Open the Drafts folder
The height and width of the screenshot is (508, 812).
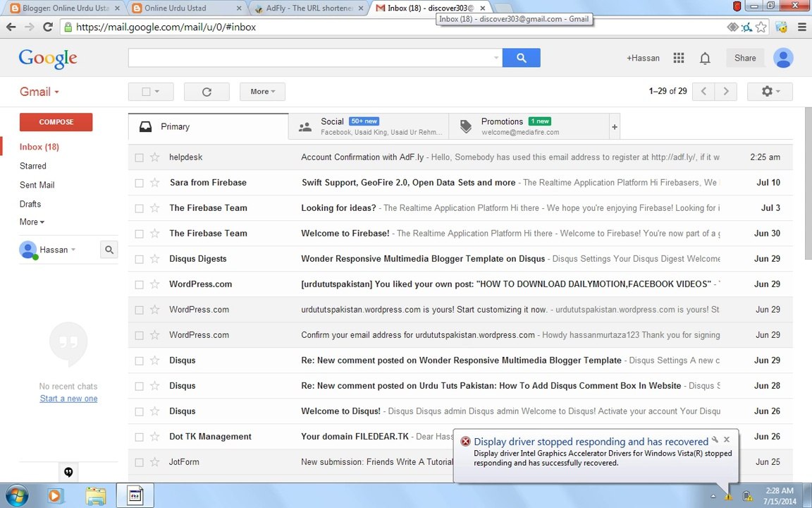point(30,204)
